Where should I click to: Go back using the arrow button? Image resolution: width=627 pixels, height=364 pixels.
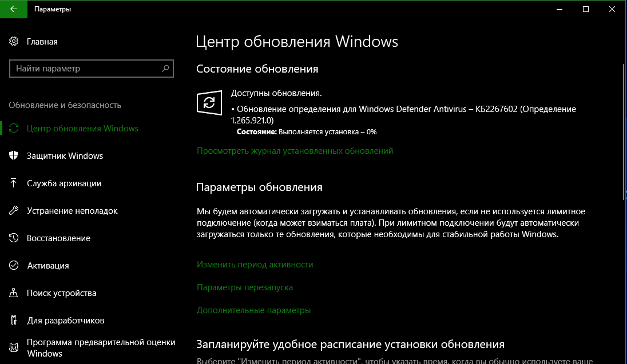point(14,9)
